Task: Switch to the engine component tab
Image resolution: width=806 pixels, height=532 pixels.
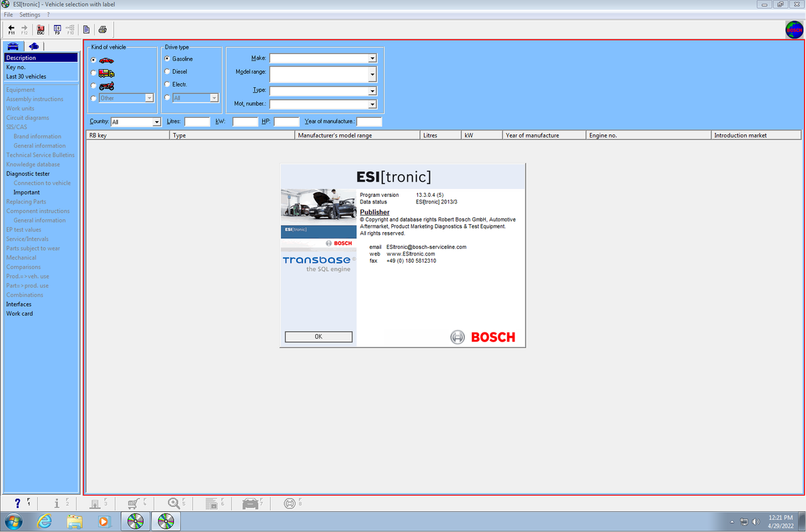Action: pyautogui.click(x=34, y=46)
